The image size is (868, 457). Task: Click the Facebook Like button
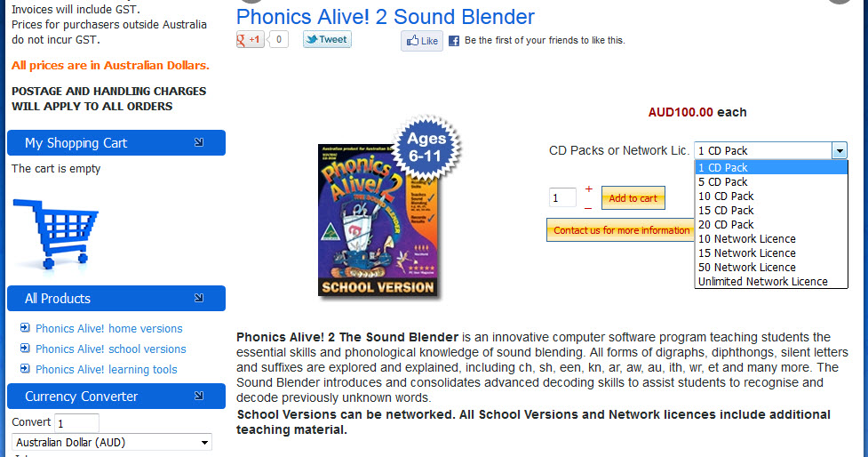click(422, 41)
